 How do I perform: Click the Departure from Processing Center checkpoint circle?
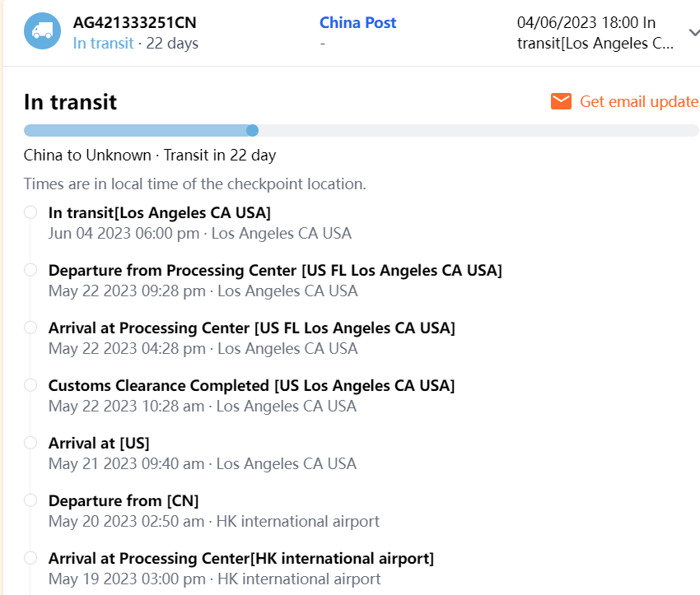[30, 270]
